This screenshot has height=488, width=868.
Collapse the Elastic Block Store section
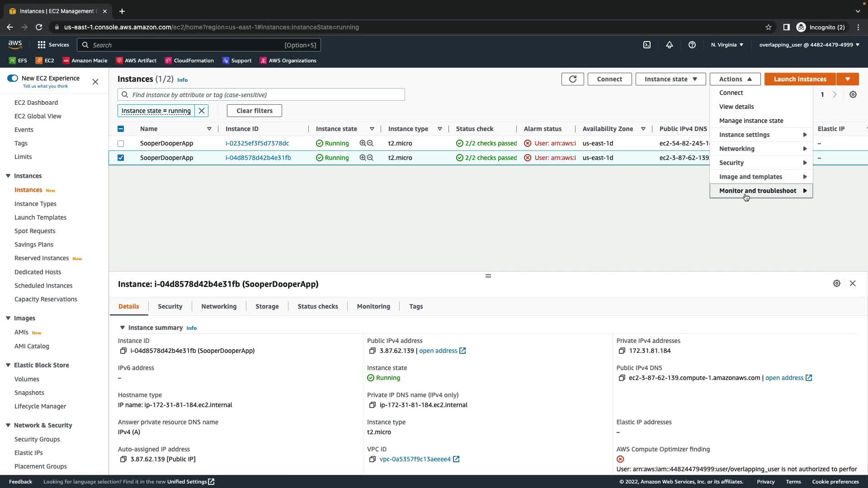(8, 365)
